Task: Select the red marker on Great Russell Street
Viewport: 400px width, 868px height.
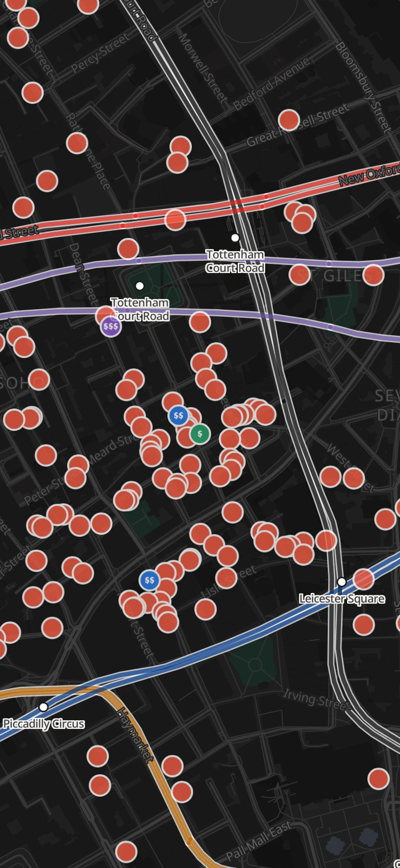Action: pos(289,120)
